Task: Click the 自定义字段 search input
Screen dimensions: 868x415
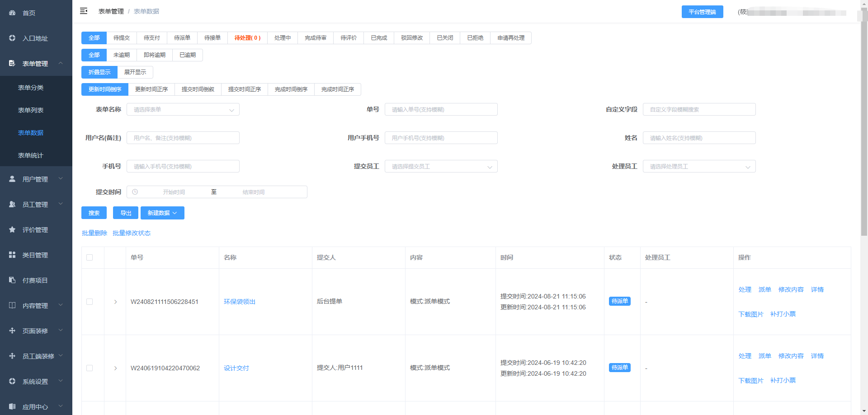Action: click(699, 109)
